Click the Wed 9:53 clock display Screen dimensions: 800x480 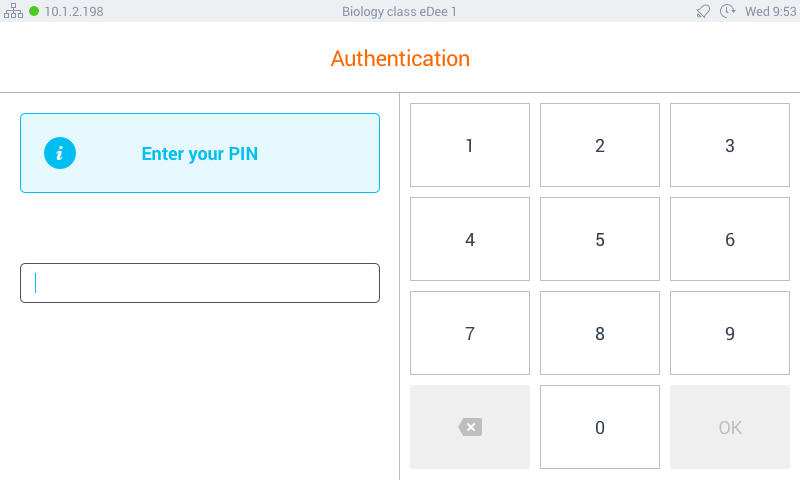tap(770, 11)
